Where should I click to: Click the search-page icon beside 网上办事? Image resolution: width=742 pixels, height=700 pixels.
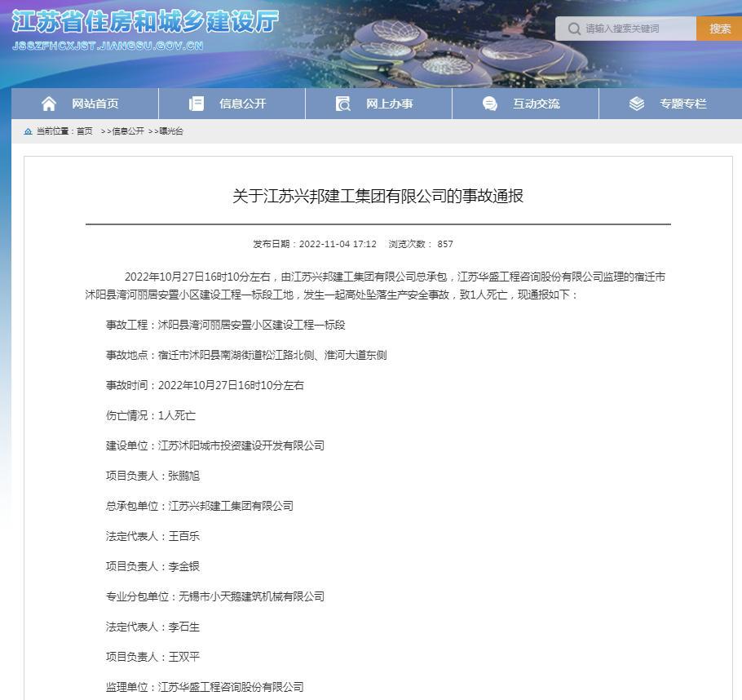pos(343,104)
